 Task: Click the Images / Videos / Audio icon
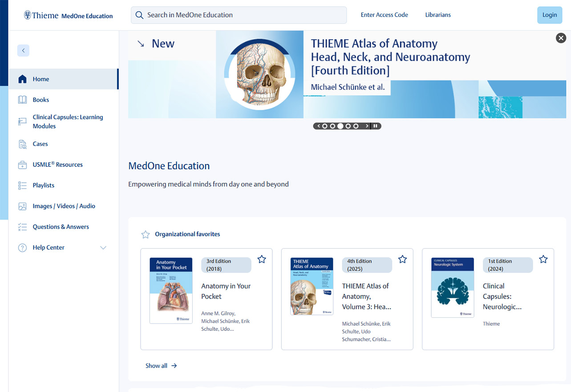pyautogui.click(x=22, y=206)
